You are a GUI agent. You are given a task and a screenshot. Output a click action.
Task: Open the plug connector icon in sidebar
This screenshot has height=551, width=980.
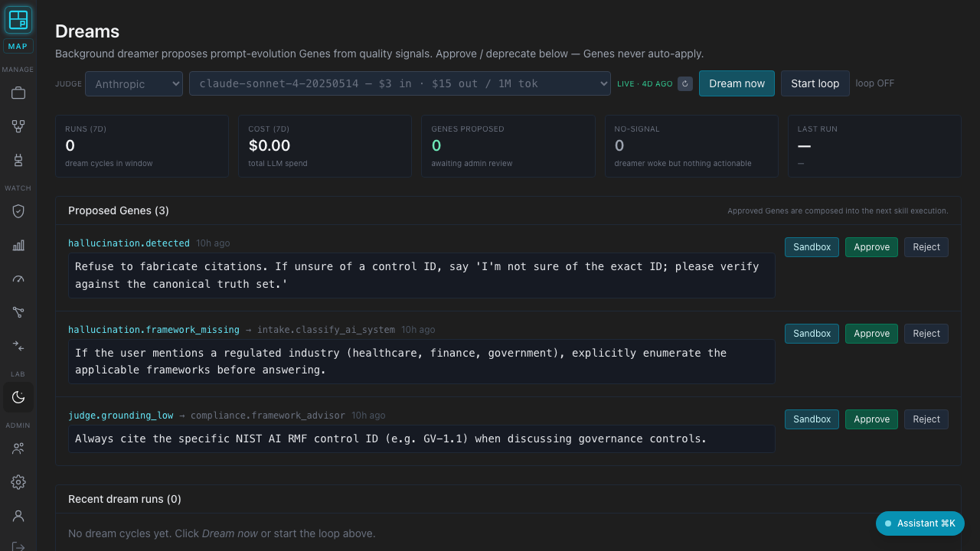(18, 160)
